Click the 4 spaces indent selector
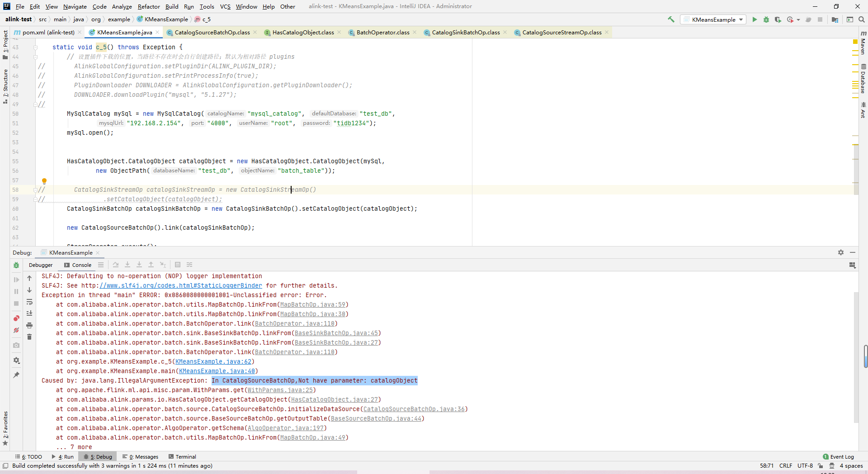 click(x=851, y=466)
